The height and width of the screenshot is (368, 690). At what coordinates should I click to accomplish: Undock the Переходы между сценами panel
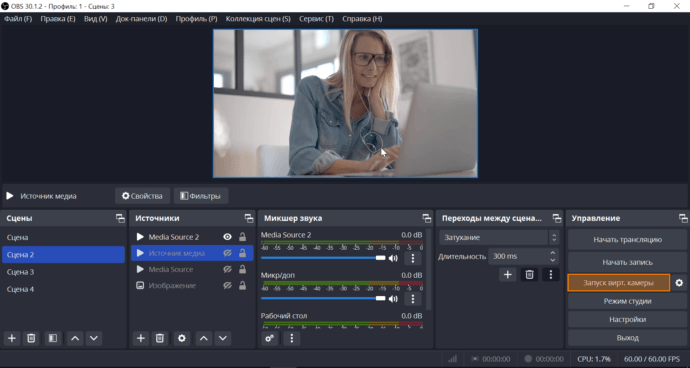pos(557,218)
